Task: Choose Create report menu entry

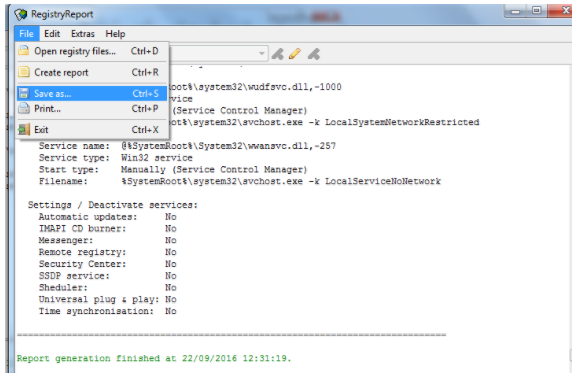Action: point(92,72)
